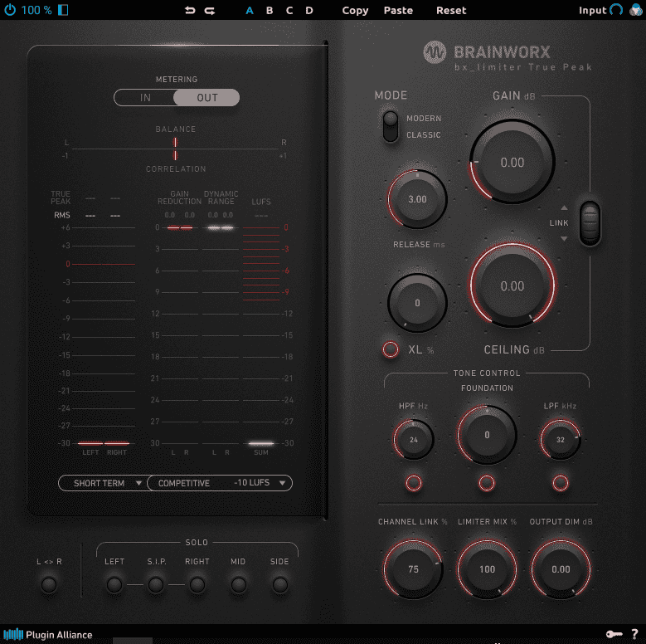Click the question mark help icon

(x=635, y=634)
